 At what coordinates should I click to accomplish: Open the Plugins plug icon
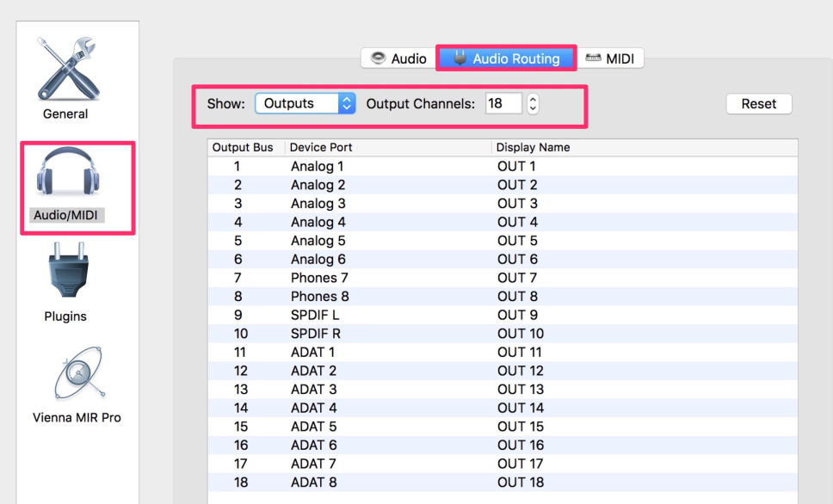coord(66,274)
